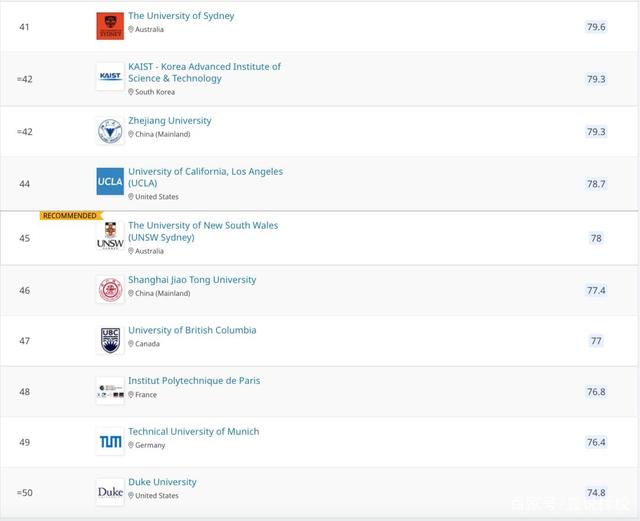Click the Shanghai Jiao Tong University seal
Viewport: 640px width, 521px height.
110,289
